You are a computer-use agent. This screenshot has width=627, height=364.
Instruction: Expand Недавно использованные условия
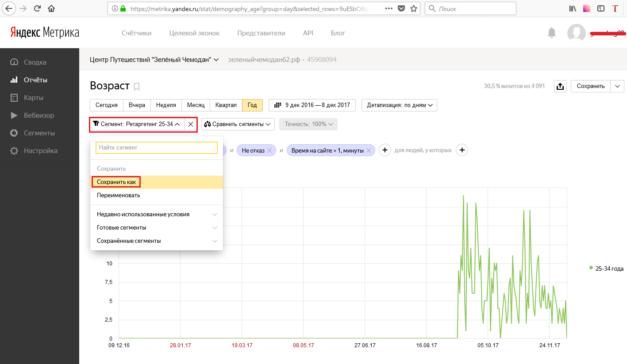[x=157, y=215]
